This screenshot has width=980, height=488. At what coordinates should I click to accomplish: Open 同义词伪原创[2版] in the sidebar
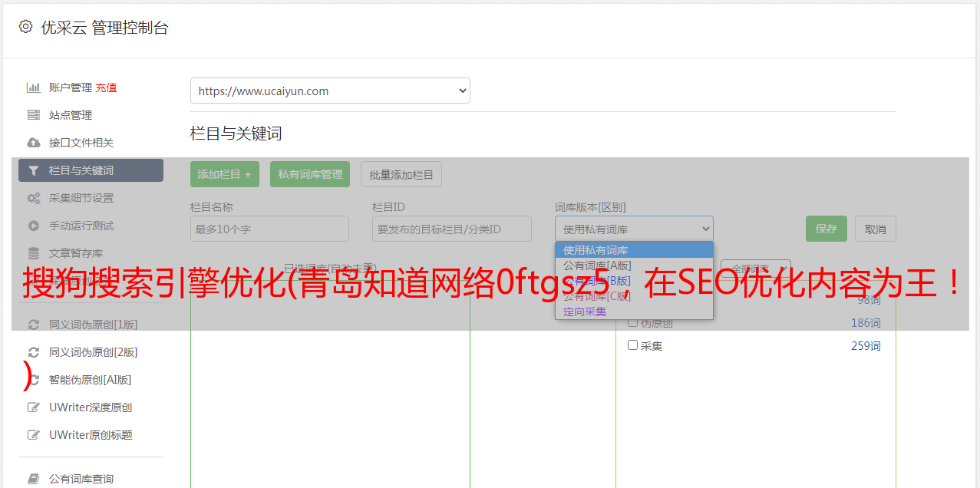94,352
